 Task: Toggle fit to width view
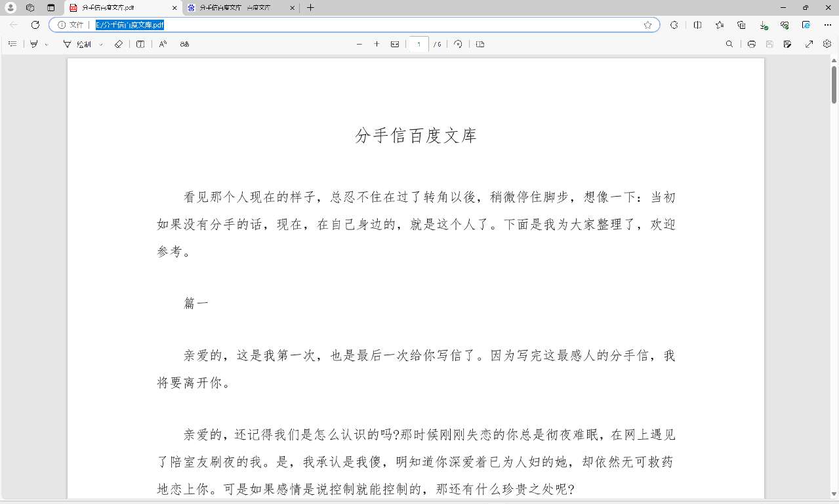[x=395, y=44]
